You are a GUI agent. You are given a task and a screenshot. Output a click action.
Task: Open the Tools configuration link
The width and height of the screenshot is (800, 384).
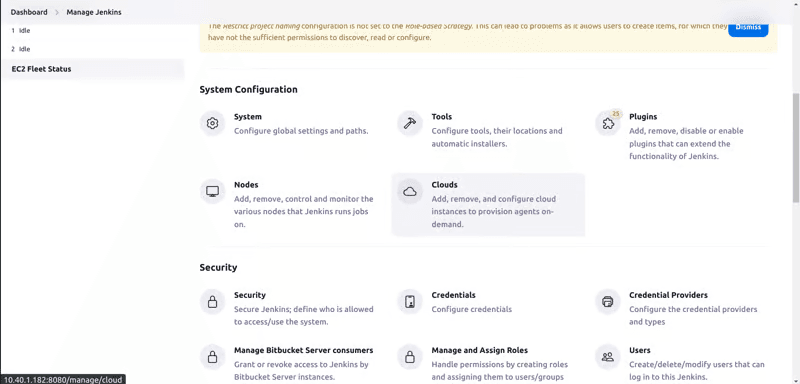tap(442, 117)
